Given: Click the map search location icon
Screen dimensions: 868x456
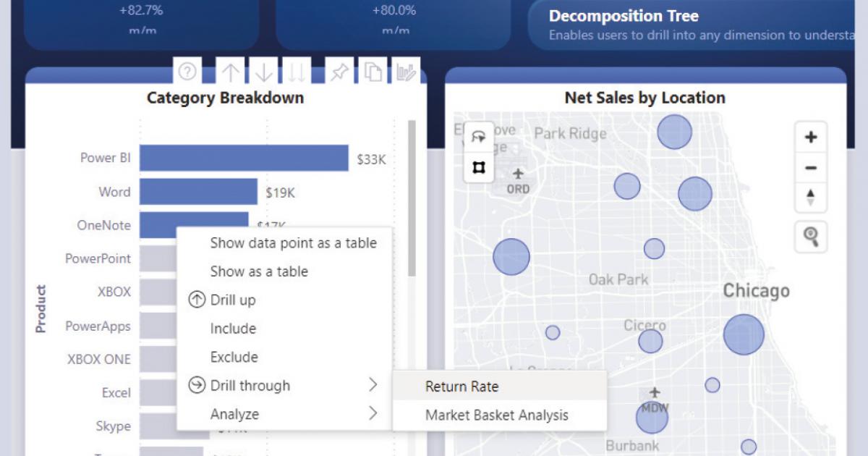Looking at the screenshot, I should tap(811, 237).
